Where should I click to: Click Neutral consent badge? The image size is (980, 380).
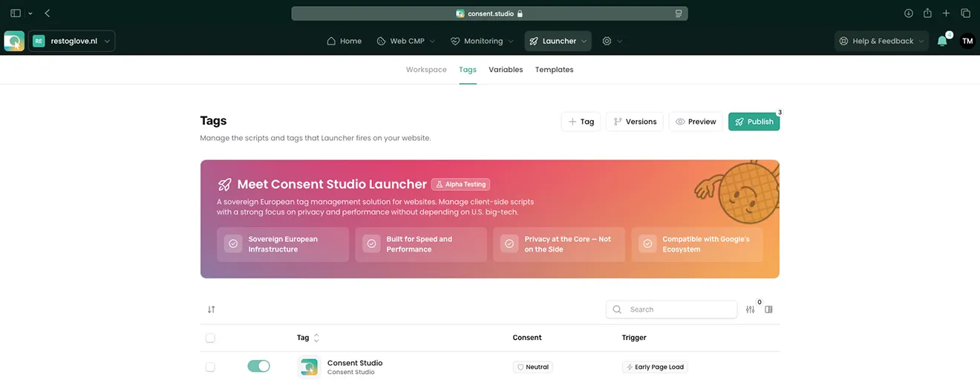coord(532,367)
